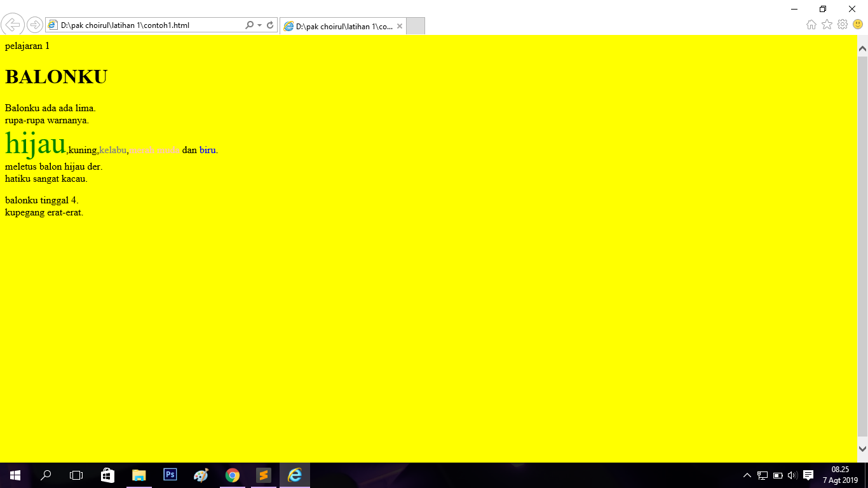Viewport: 868px width, 488px height.
Task: Click the browser Forward arrow button
Action: click(35, 25)
